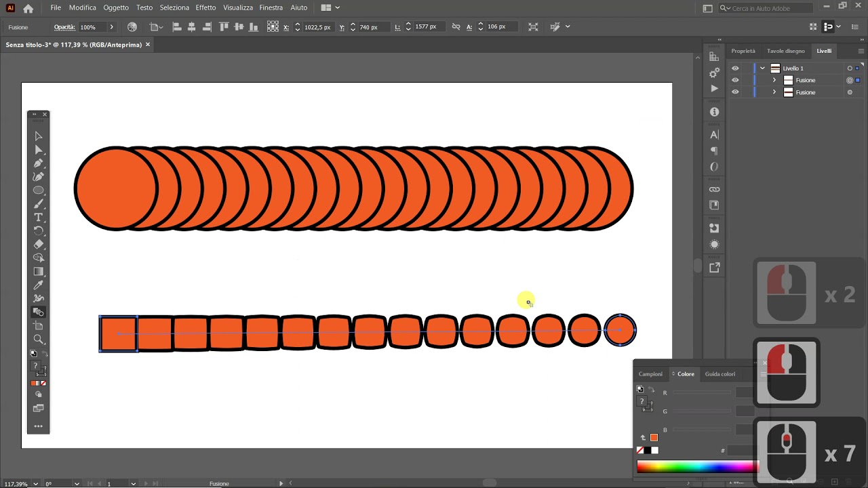Expand the second Fusione sublayer
This screenshot has height=488, width=868.
774,92
